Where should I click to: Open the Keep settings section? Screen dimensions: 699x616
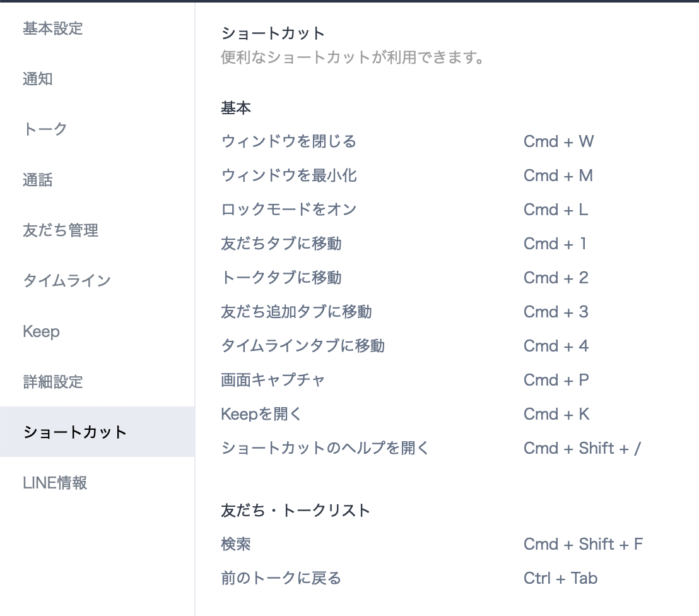pyautogui.click(x=40, y=332)
